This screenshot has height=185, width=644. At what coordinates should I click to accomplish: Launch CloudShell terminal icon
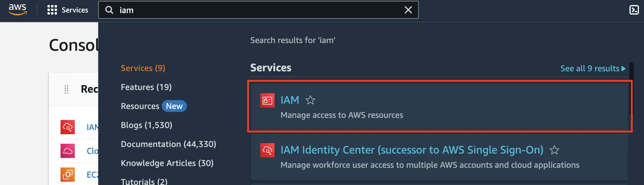[x=634, y=10]
